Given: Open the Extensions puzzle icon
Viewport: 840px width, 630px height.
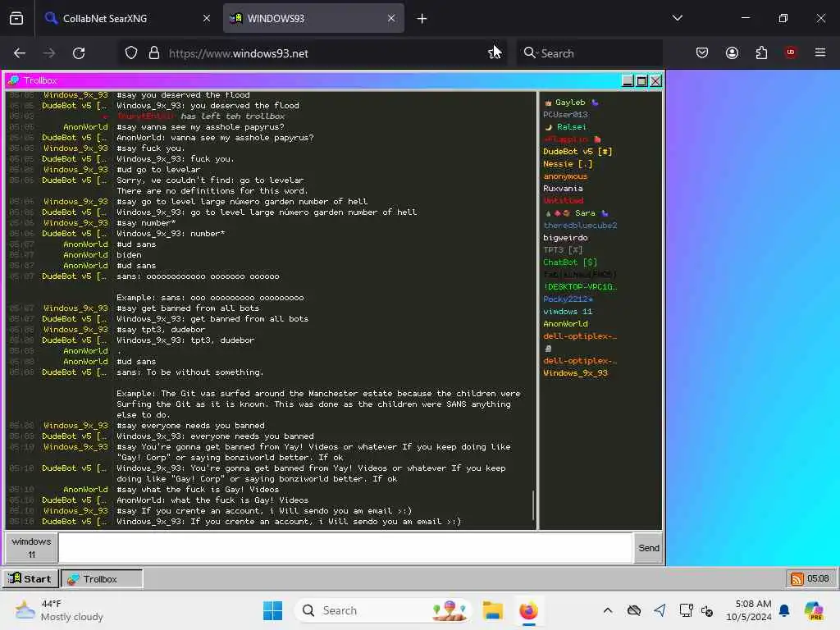Looking at the screenshot, I should tap(761, 52).
